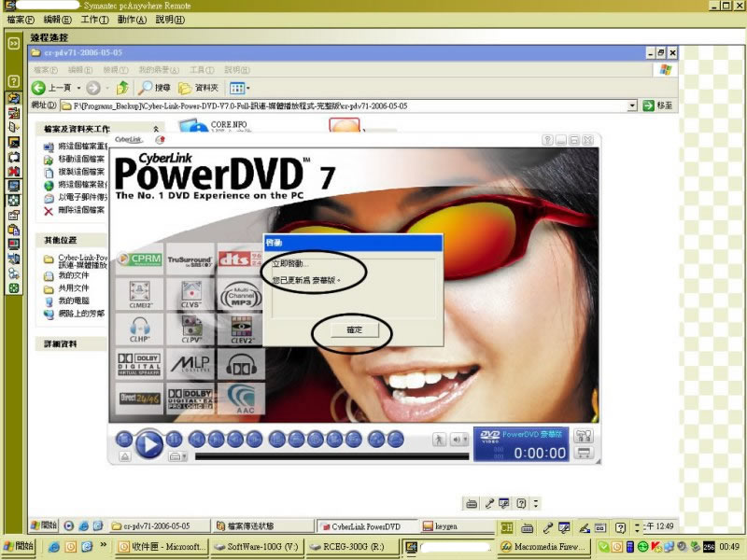Open pcAnywhere 檔案(F) menu
This screenshot has height=560, width=747.
pos(21,20)
